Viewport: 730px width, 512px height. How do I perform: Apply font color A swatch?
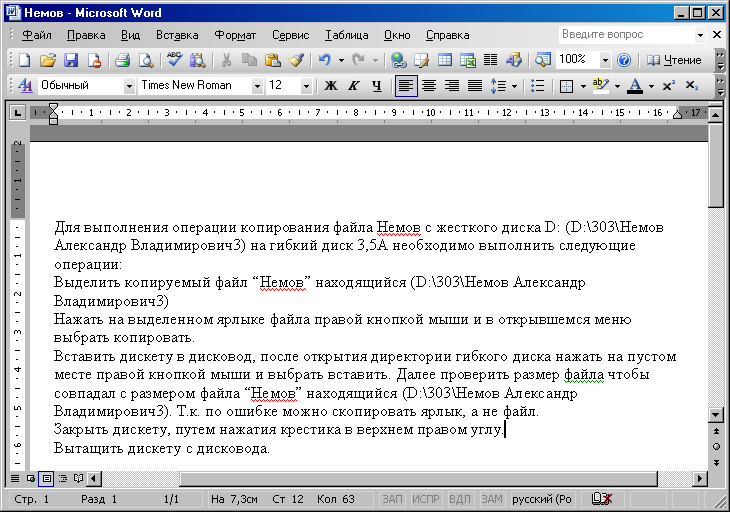pos(635,86)
